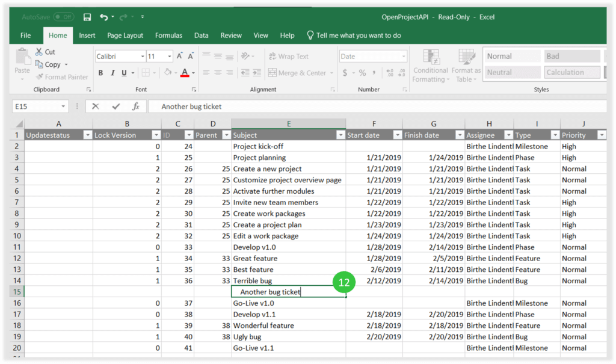Open the Formulas ribbon tab
Screen dimensions: 616x364
point(168,35)
